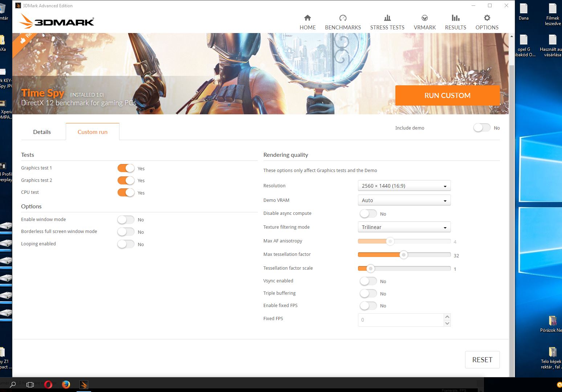Viewport: 562px width, 392px height.
Task: Increment Fixed FPS up arrow
Action: click(447, 317)
